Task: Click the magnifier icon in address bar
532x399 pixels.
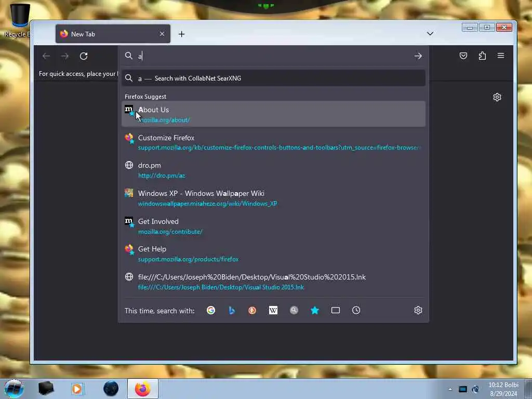Action: [129, 56]
